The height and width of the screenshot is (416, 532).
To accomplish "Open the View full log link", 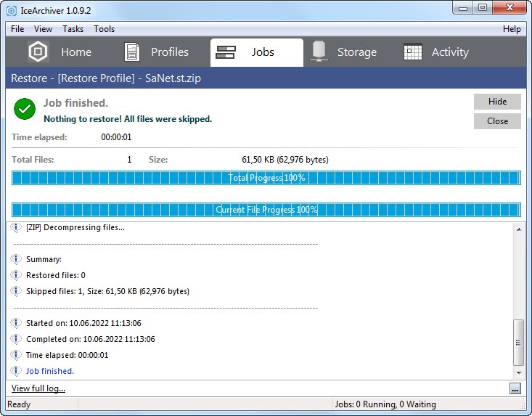I will coord(38,388).
